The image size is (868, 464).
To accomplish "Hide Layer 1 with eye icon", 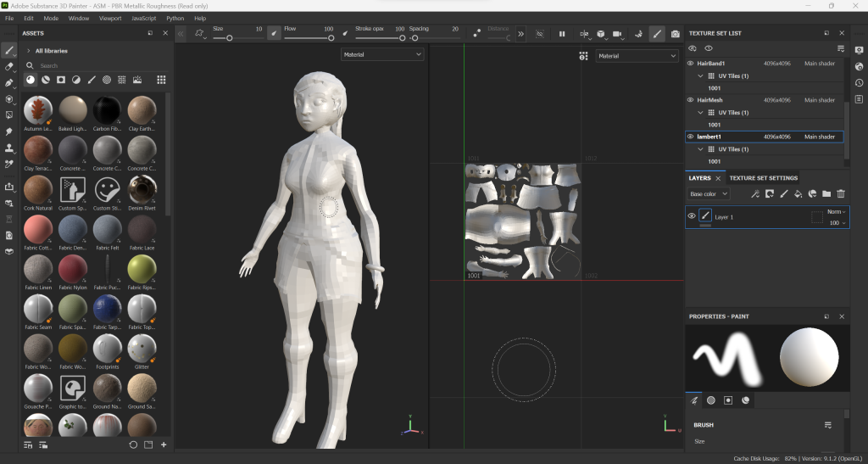I will click(691, 216).
